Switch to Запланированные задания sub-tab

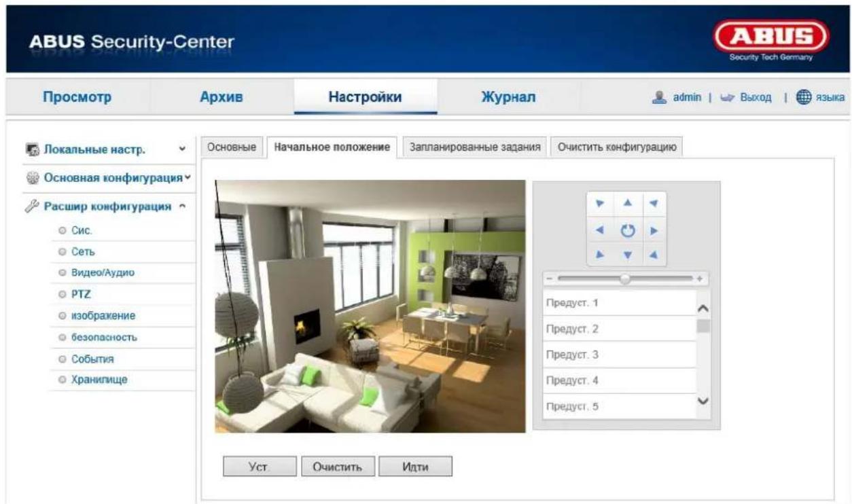(476, 148)
